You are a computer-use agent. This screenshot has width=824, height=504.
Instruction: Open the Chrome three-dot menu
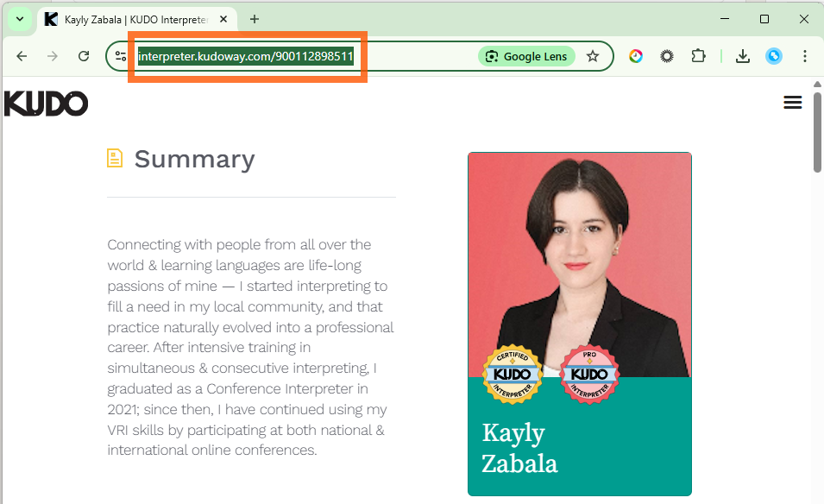pos(804,56)
